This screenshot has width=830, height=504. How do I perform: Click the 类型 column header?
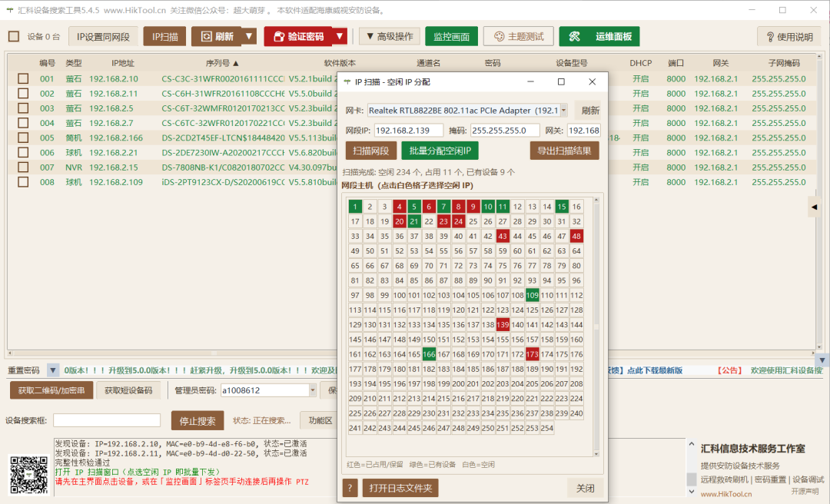(74, 63)
